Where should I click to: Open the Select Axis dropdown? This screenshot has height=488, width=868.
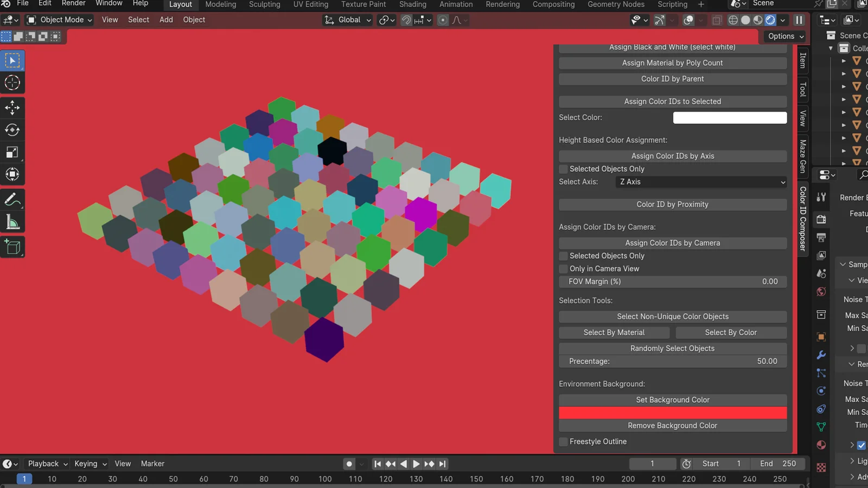[x=700, y=182]
